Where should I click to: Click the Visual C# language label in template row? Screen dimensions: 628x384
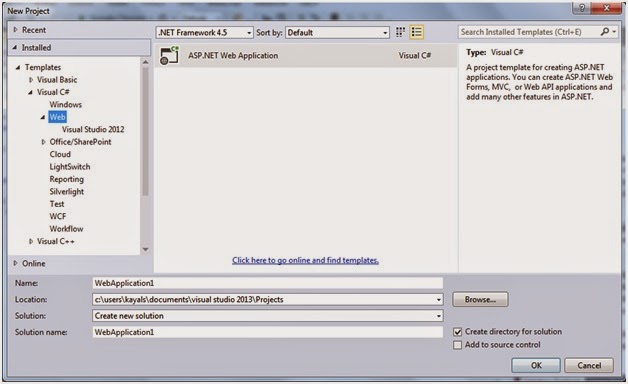415,55
